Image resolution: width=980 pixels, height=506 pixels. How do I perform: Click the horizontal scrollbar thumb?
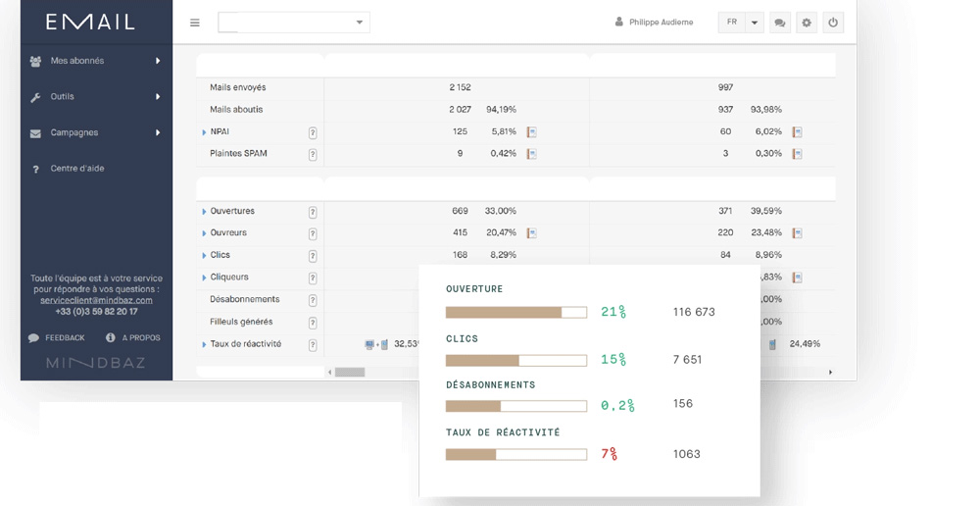click(x=350, y=373)
